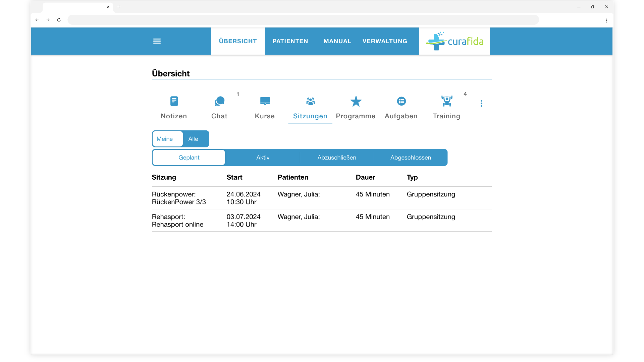
Task: Click 45 Minuten in Rückenpower row
Action: [373, 194]
